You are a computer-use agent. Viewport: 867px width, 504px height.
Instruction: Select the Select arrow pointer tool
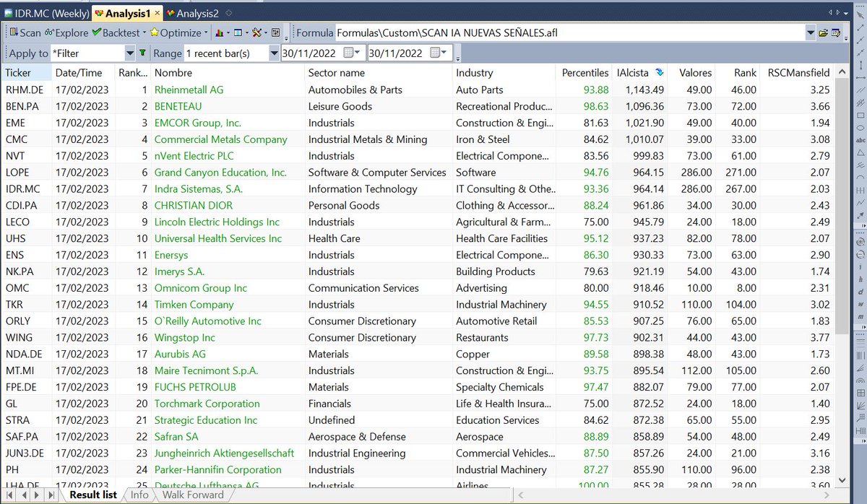[x=859, y=14]
